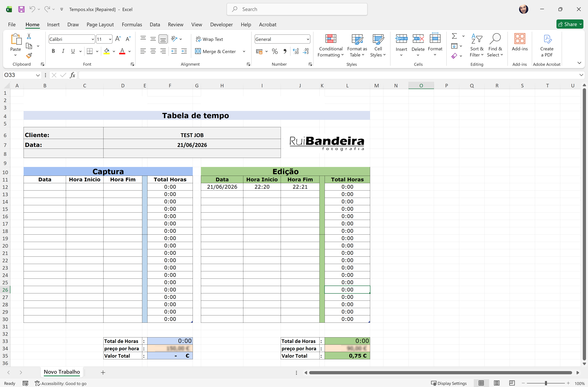Click Merge & Center button
This screenshot has height=387, width=588.
pyautogui.click(x=215, y=51)
